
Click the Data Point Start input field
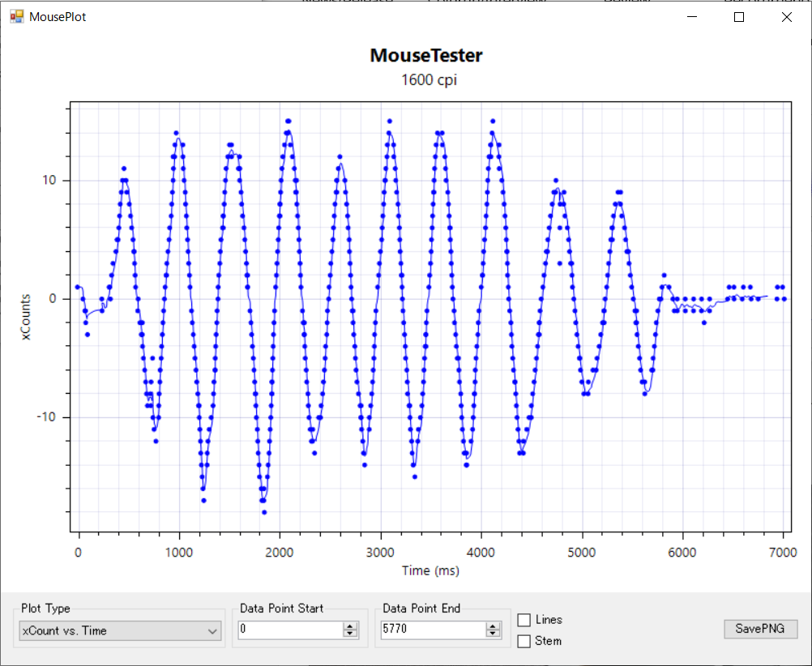click(x=290, y=630)
